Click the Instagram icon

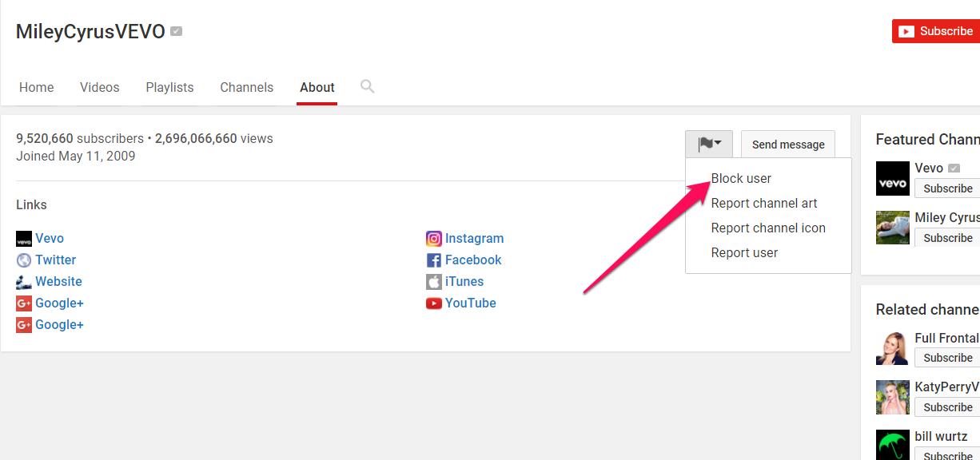[434, 239]
